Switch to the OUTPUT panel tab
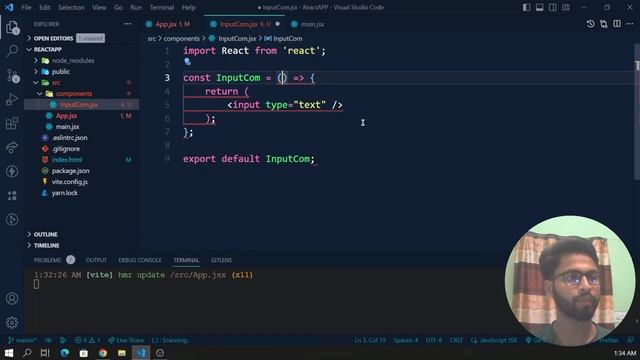Image resolution: width=640 pixels, height=360 pixels. (96, 260)
